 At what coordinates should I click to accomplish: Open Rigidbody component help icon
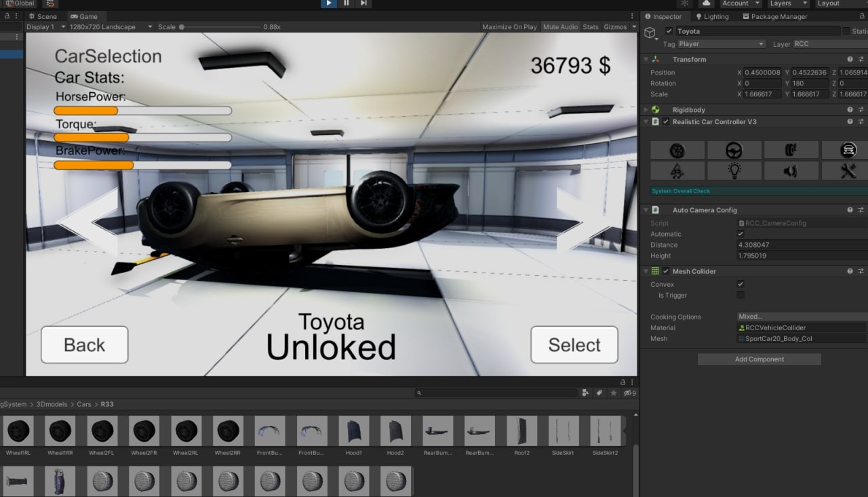(x=850, y=110)
